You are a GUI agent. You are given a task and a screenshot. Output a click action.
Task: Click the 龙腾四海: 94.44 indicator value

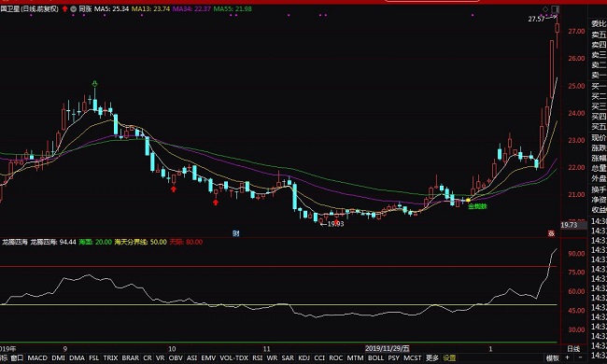(x=53, y=242)
